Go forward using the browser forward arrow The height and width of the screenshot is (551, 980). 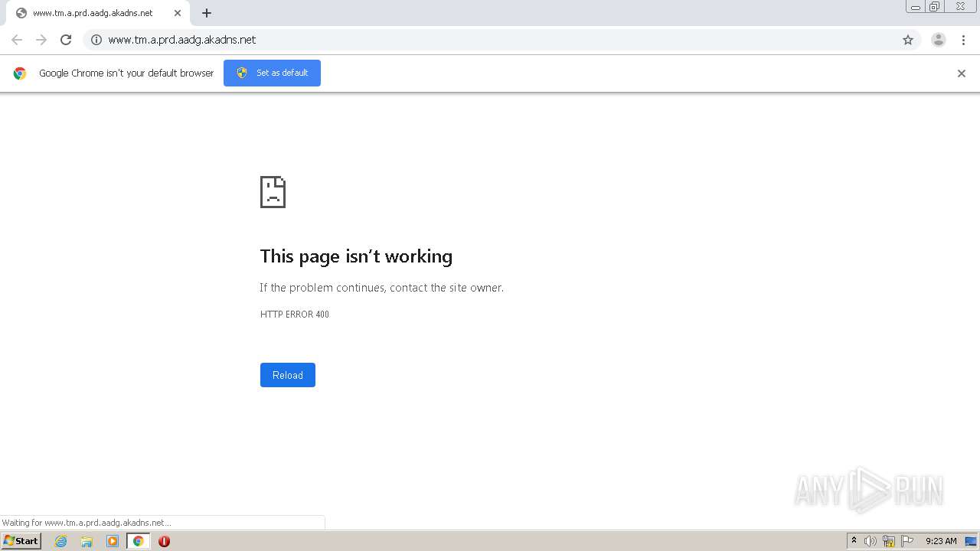pos(41,40)
